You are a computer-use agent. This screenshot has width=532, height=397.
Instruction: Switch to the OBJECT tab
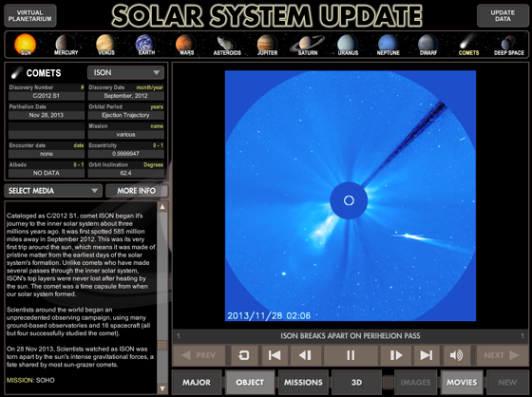click(x=250, y=383)
